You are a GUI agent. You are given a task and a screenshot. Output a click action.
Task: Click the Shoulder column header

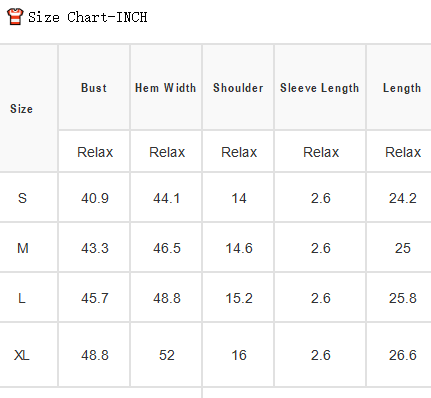(x=238, y=88)
